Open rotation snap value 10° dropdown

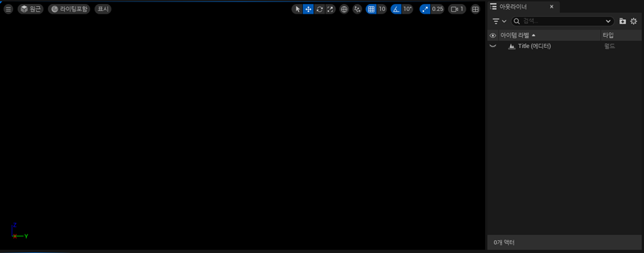coord(408,9)
